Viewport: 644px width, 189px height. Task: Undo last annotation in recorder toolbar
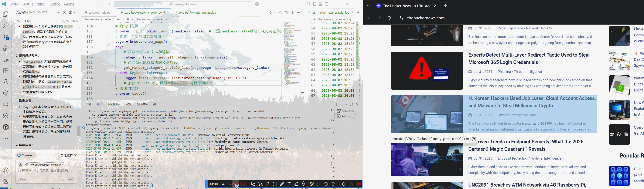326,184
